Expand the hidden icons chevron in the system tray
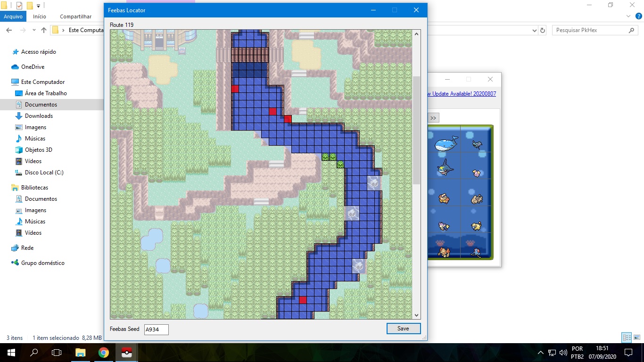This screenshot has height=362, width=644. point(541,352)
